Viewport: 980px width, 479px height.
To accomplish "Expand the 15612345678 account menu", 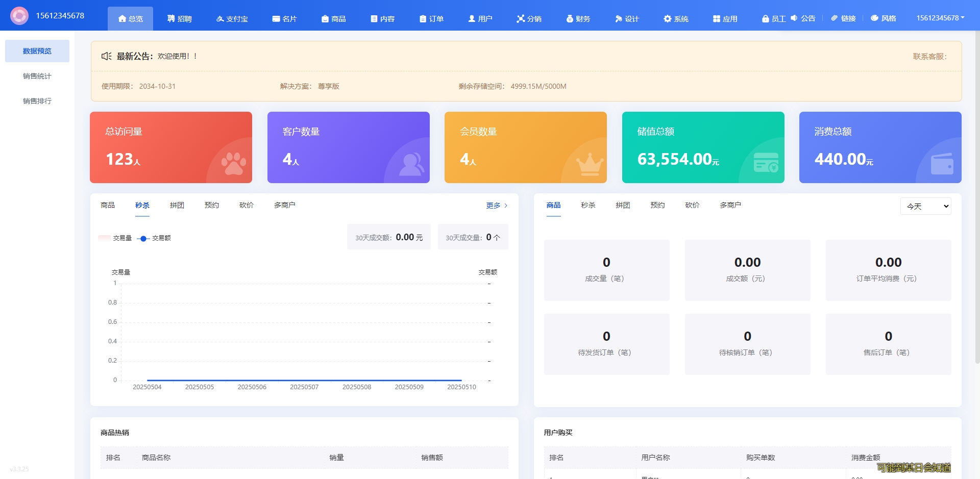I will point(940,18).
